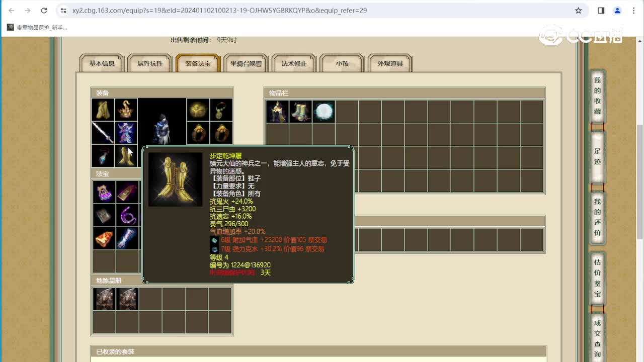Open the 法术修正 tab
The image size is (644, 362).
(294, 63)
